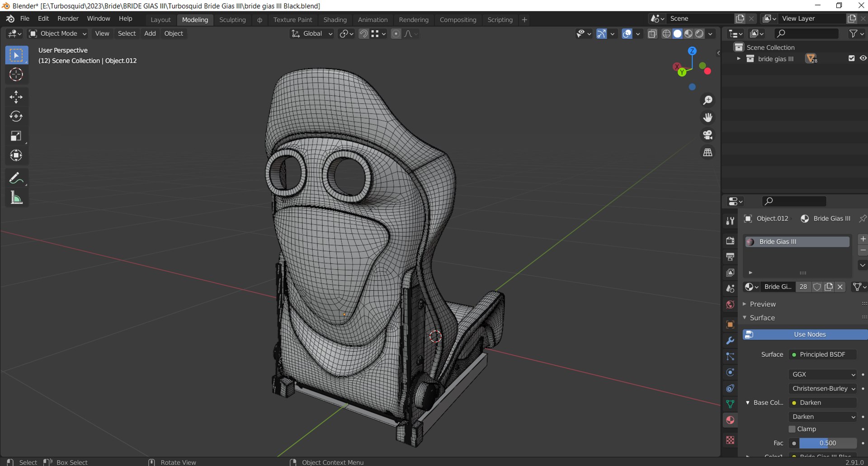
Task: Switch to the Sculpting workspace tab
Action: pos(232,19)
